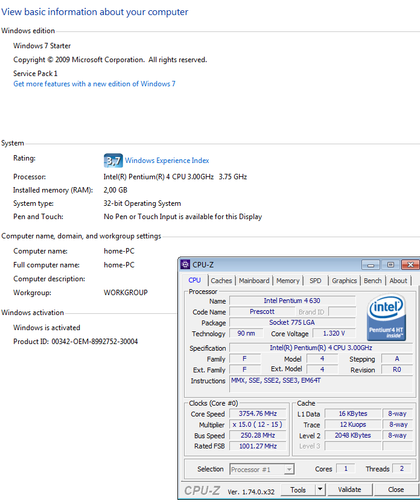Click the Product ID '00342-OEM-8992752-30004'
420x504 pixels.
tap(95, 342)
